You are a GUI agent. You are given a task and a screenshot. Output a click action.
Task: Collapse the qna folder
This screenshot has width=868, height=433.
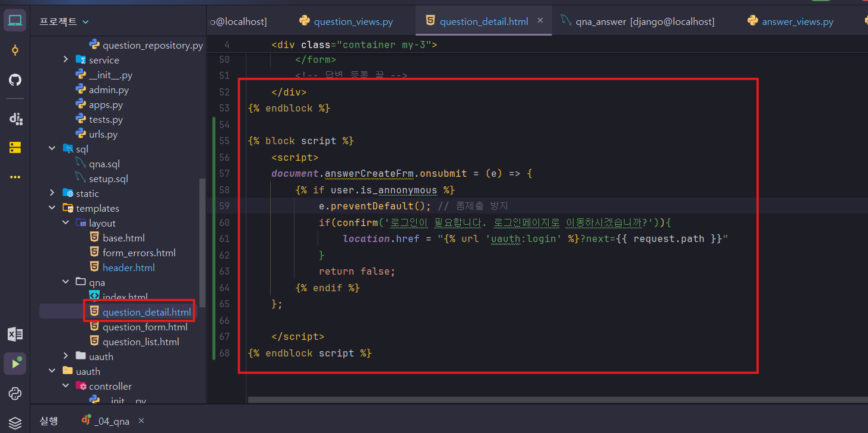[66, 282]
